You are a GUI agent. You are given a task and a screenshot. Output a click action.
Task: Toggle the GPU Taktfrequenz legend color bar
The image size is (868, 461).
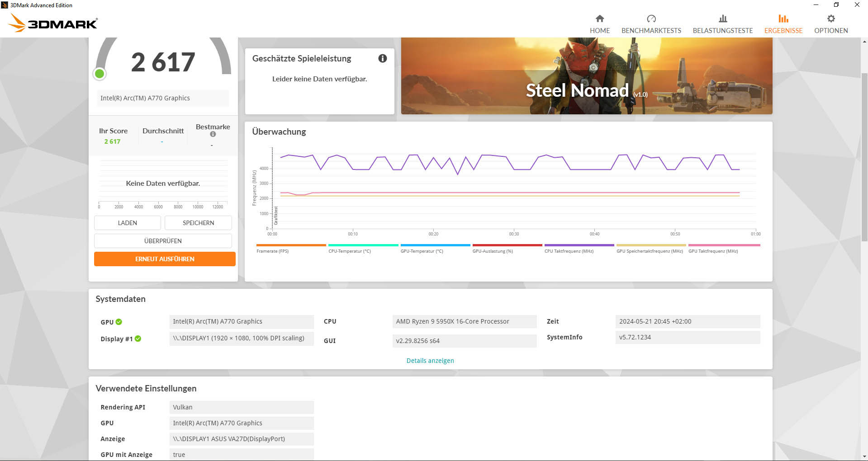pyautogui.click(x=724, y=245)
